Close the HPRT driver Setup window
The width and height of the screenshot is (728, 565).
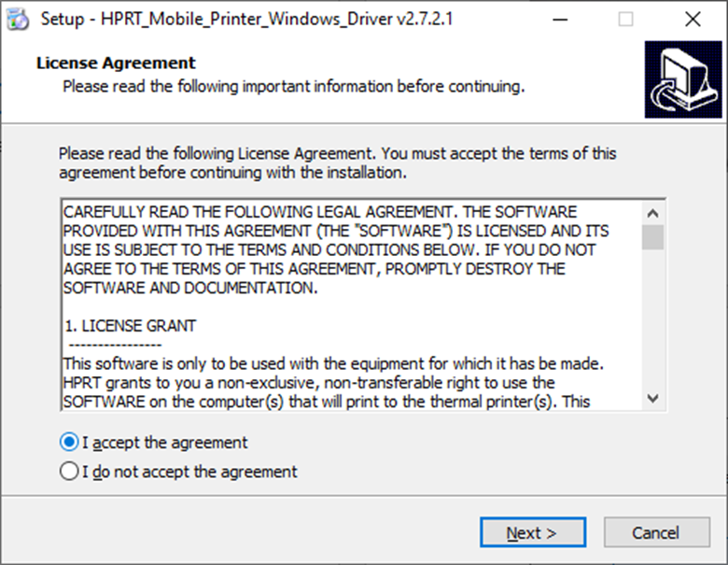692,19
